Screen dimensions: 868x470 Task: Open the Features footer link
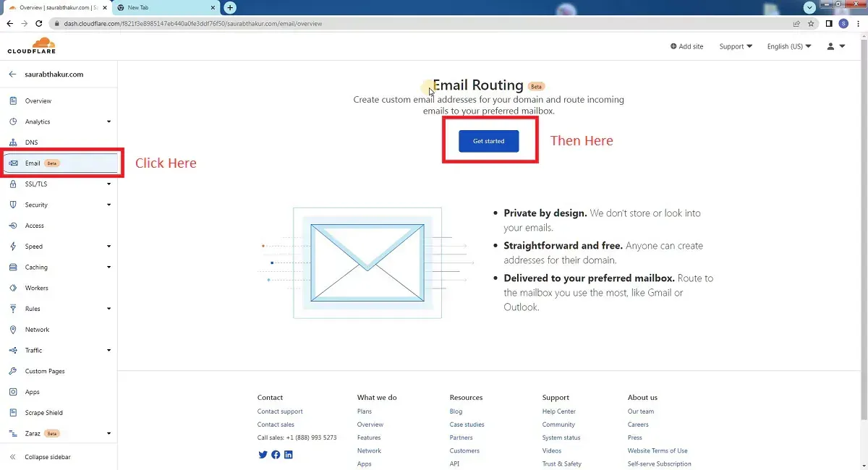point(369,437)
